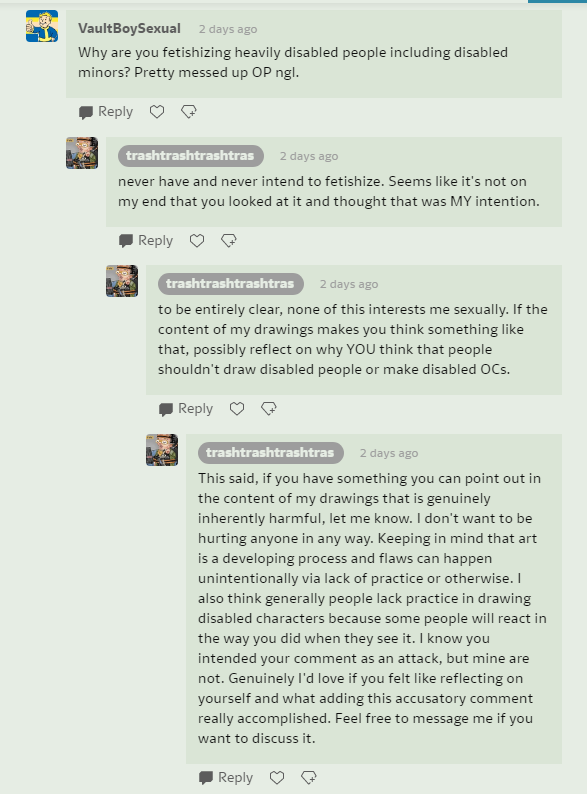Reply to VaultBoySexual's comment
Viewport: 587px width, 794px height.
(x=106, y=111)
